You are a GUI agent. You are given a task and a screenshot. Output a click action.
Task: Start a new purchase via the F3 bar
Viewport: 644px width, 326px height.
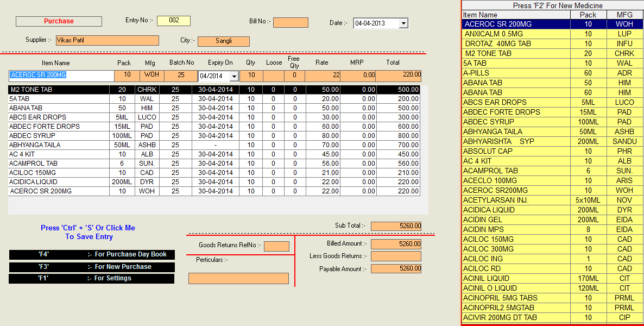(x=92, y=267)
